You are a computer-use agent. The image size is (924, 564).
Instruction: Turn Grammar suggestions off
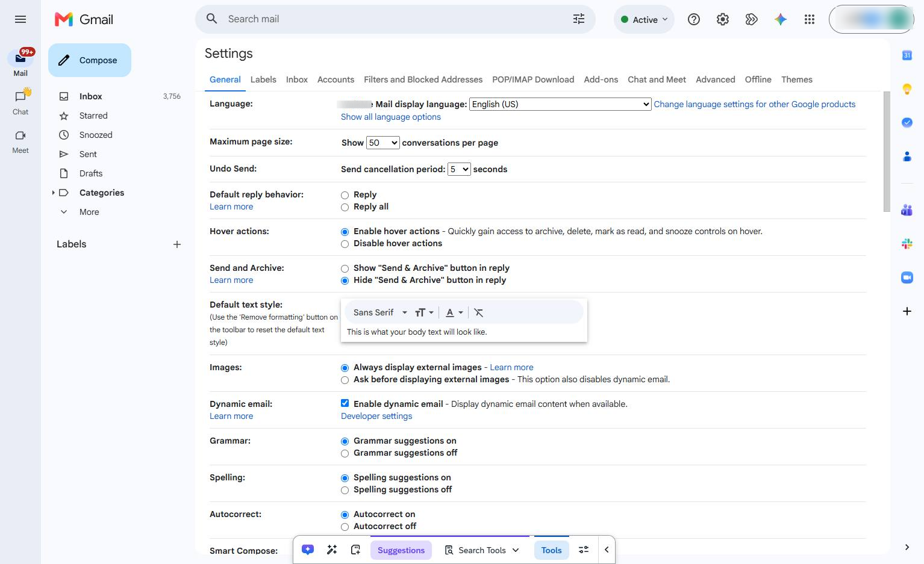click(345, 453)
